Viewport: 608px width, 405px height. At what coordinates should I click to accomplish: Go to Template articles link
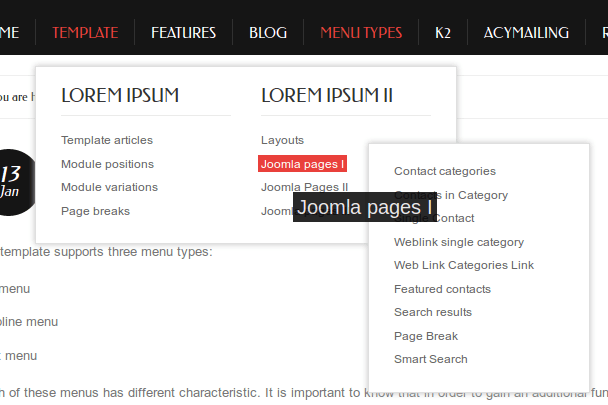point(107,140)
